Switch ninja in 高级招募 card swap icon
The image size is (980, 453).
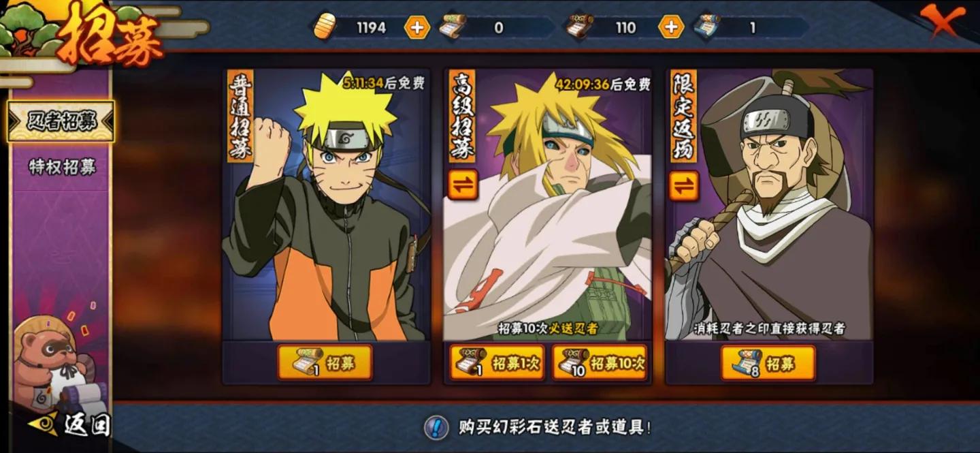463,185
